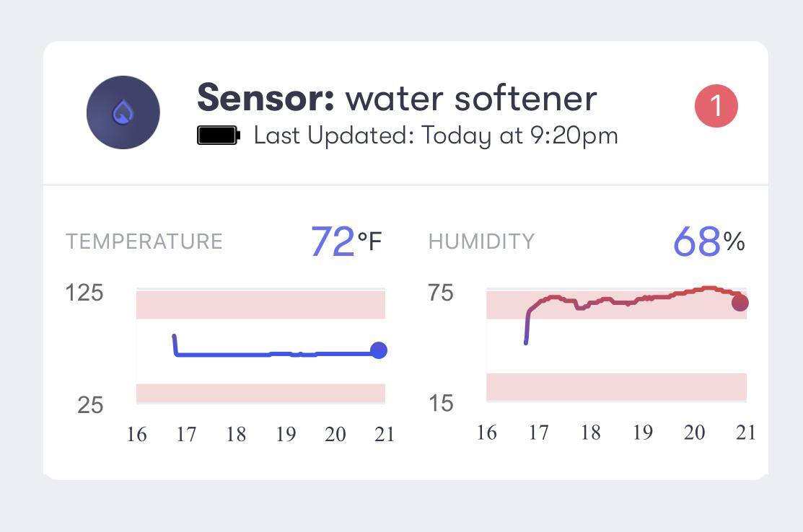Viewport: 803px width, 532px height.
Task: Click hour 18 on the humidity chart axis
Action: [590, 432]
